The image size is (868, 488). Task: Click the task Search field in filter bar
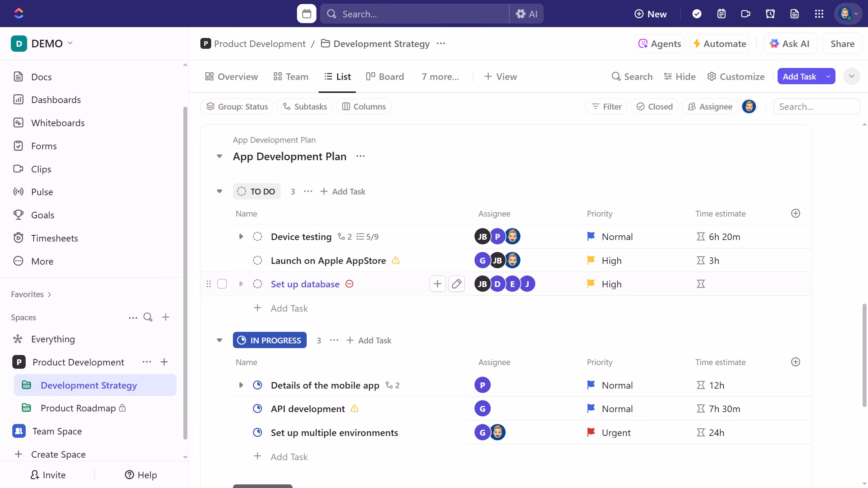(817, 107)
